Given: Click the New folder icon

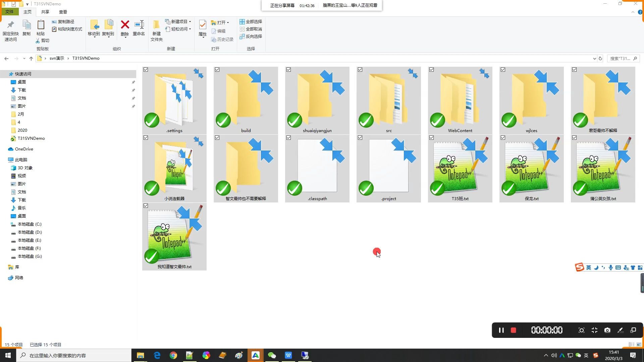Looking at the screenshot, I should tap(156, 25).
